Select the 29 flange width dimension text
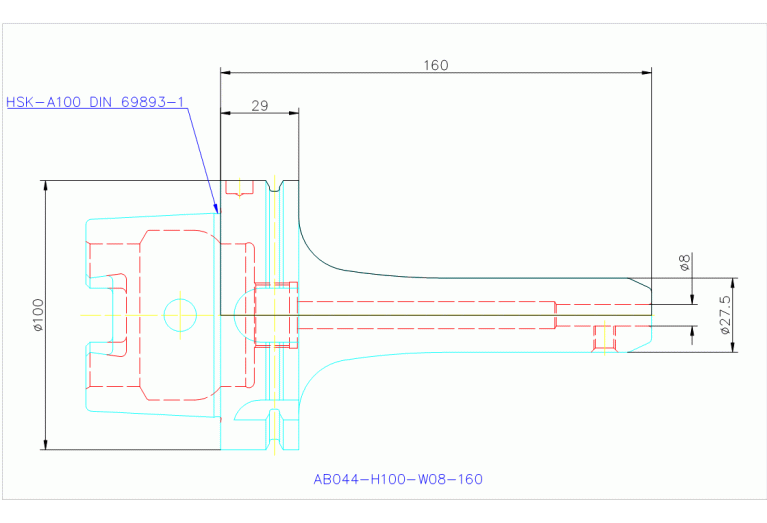Image resolution: width=767 pixels, height=523 pixels. (259, 105)
